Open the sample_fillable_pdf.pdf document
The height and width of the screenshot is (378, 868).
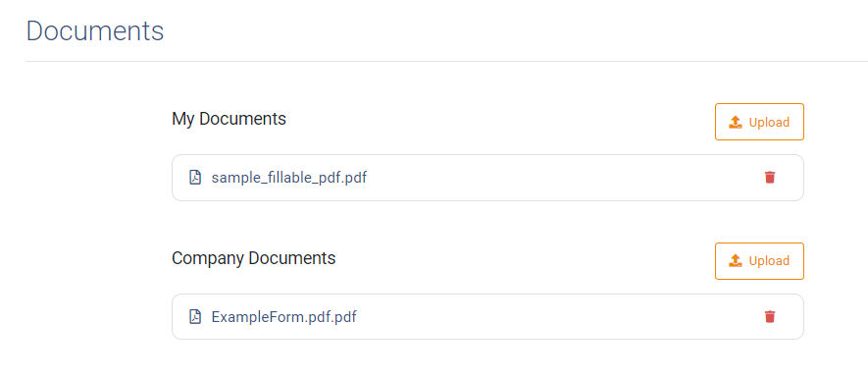(x=289, y=178)
